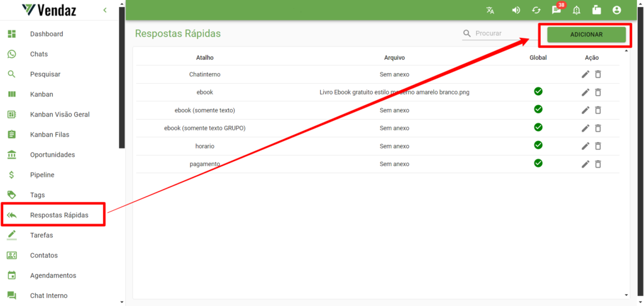Screen dimensions: 644x306
Task: Click the Procurar search field
Action: pos(497,33)
